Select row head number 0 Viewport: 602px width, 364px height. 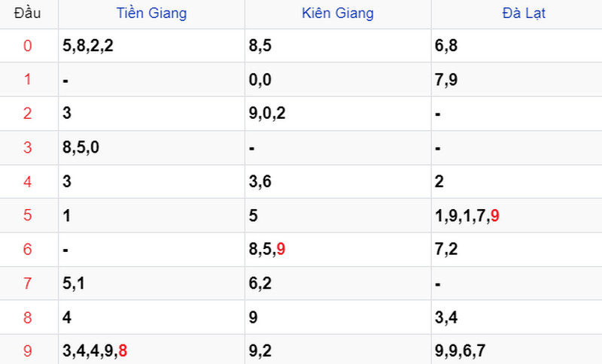pyautogui.click(x=27, y=46)
